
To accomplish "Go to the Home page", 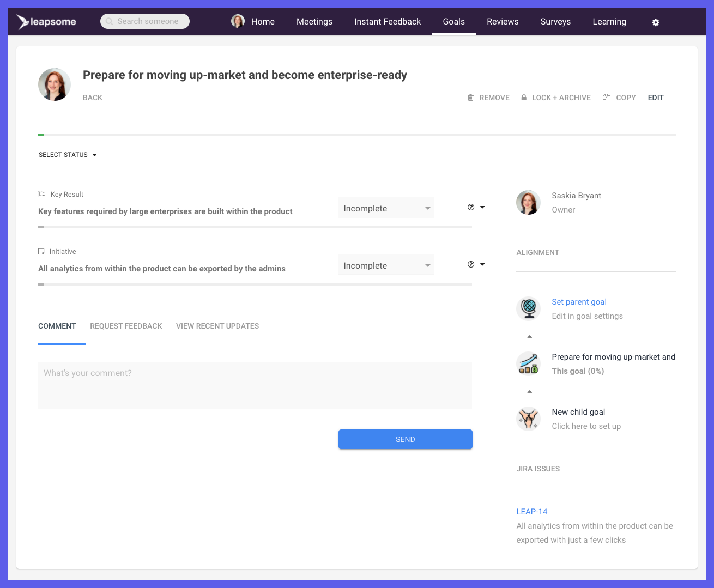I will tap(263, 21).
